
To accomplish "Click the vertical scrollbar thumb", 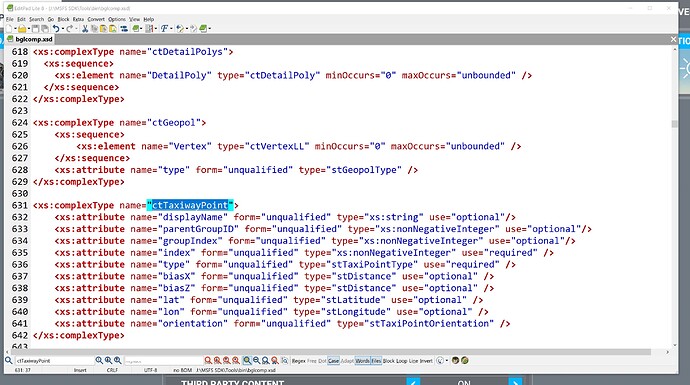I will coord(674,124).
